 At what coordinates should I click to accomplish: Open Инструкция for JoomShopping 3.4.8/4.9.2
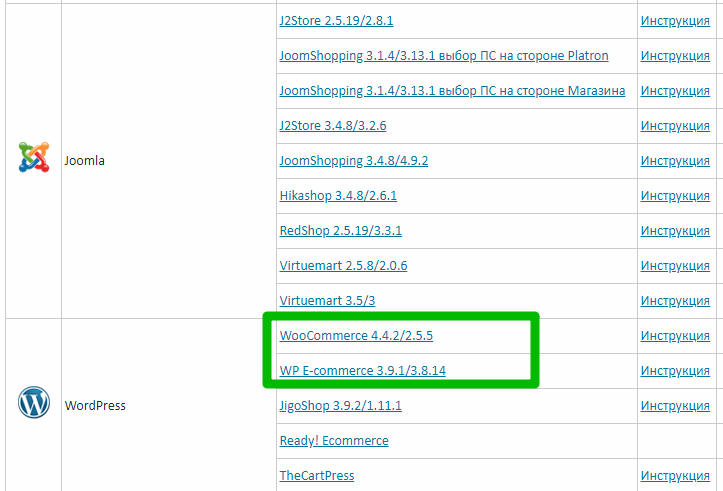(x=675, y=161)
